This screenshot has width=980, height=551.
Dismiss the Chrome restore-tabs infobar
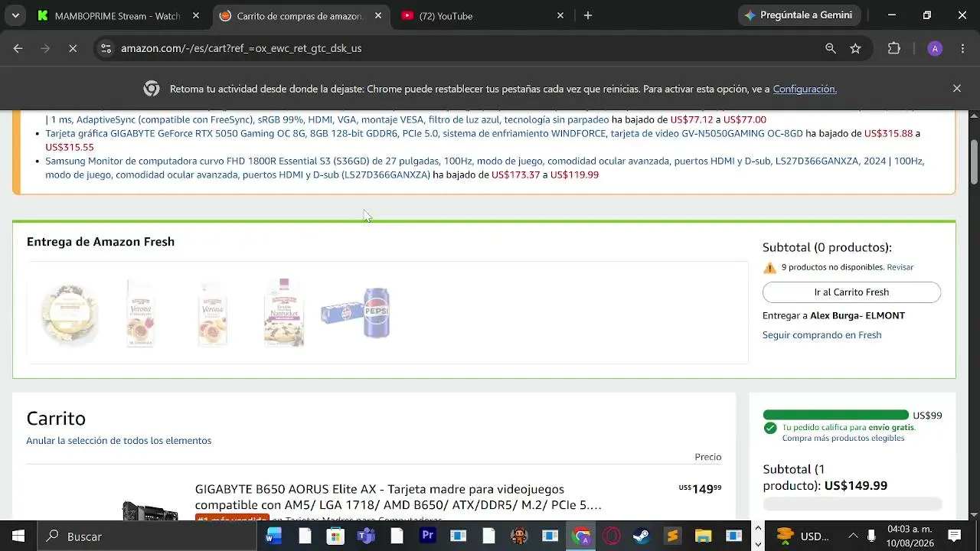coord(956,89)
